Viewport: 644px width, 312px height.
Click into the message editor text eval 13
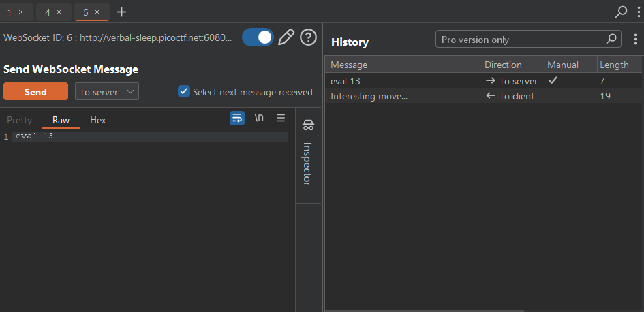[x=35, y=136]
